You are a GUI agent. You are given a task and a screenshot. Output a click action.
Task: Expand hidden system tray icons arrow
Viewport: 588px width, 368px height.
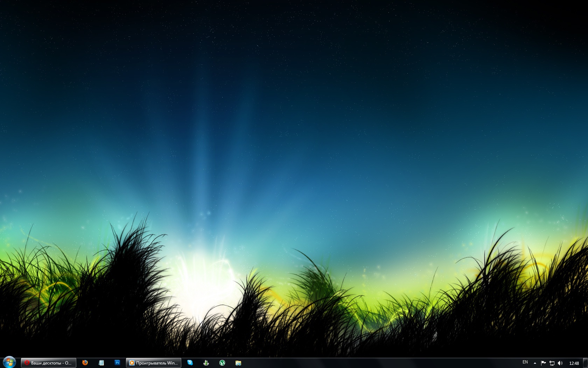(x=535, y=363)
